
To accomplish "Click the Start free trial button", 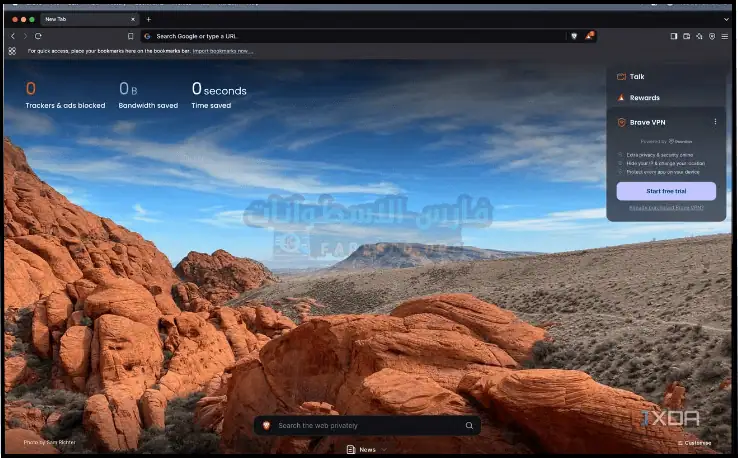I will point(665,191).
